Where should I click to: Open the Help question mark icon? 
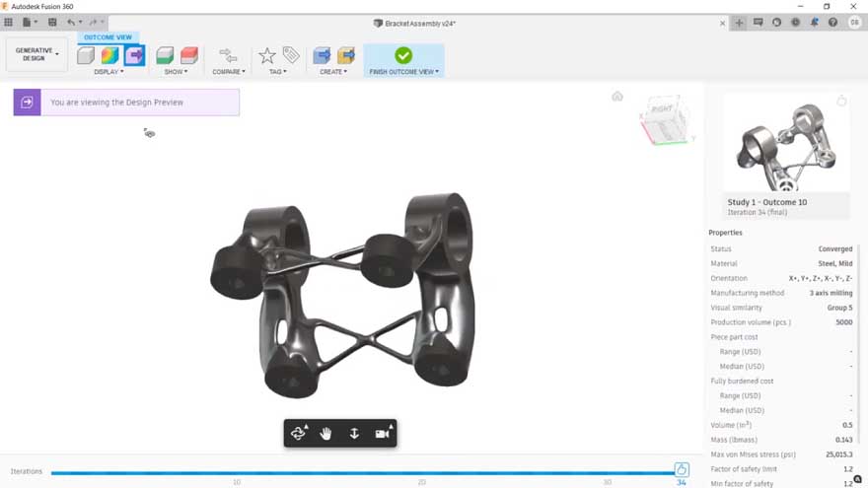(x=832, y=22)
